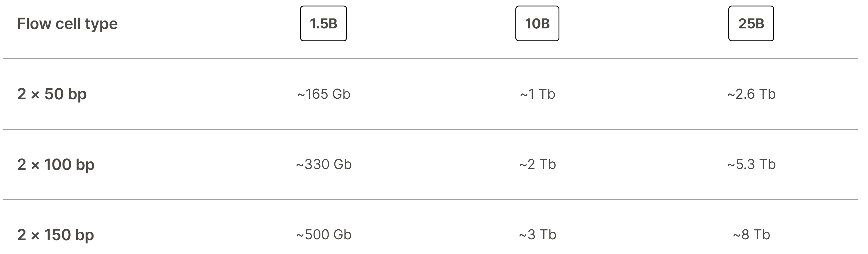Click the divider line below the header row
Viewport: 868px width, 254px height.
(430, 59)
